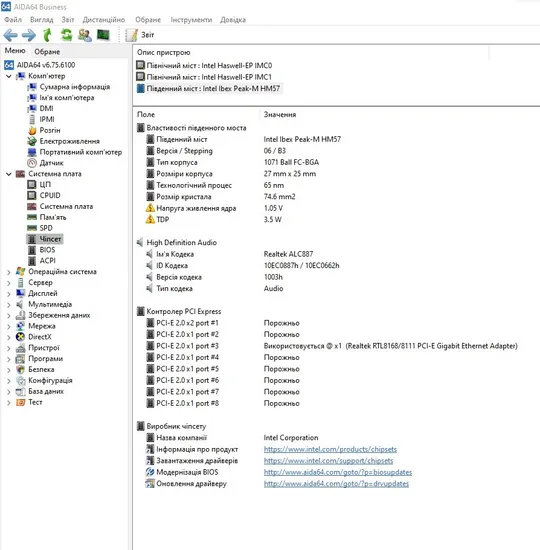Expand the Дисплей tree node
This screenshot has height=550, width=540.
[9, 294]
